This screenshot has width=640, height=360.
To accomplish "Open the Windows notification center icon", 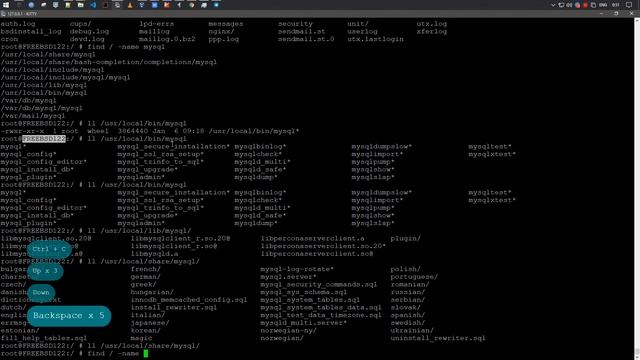I will 629,5.
